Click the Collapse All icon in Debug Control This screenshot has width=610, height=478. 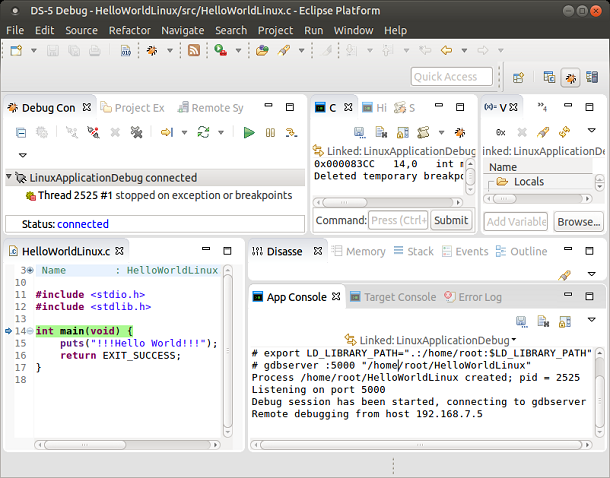21,132
